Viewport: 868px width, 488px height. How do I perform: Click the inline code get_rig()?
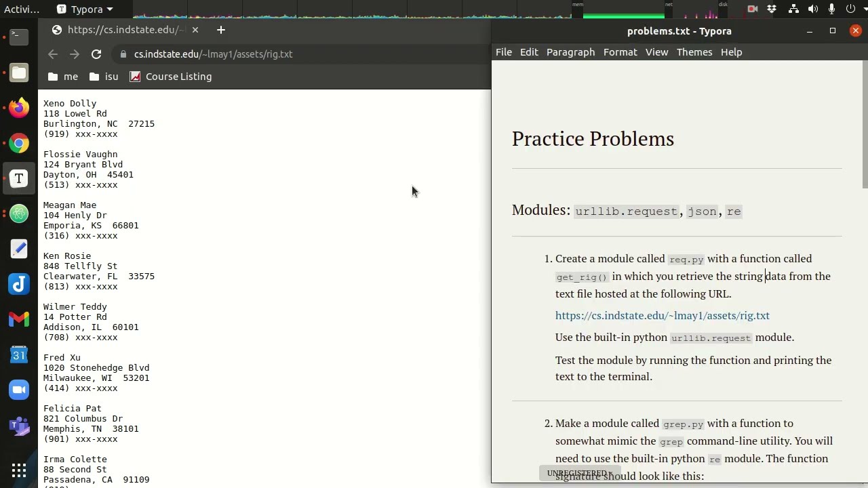(582, 277)
